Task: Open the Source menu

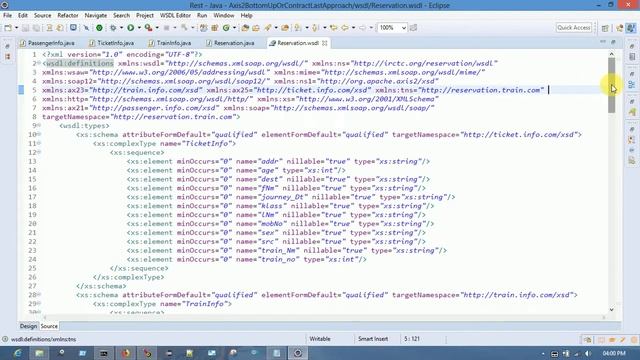Action: (42, 16)
